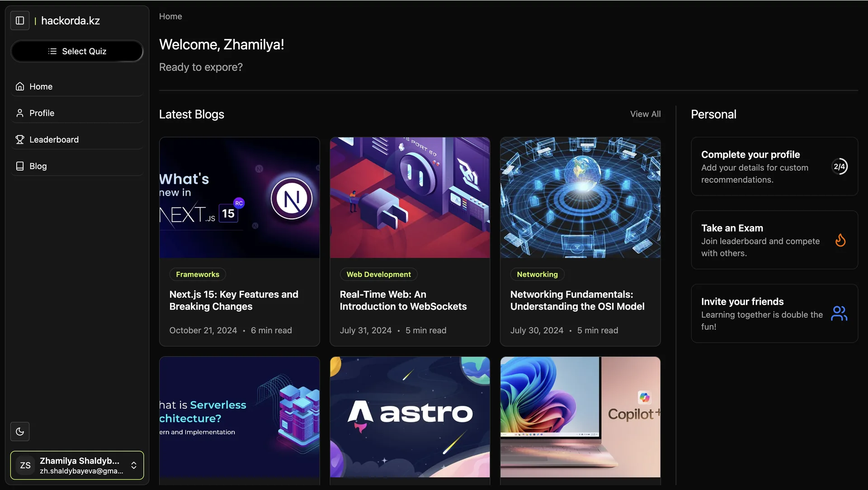Click the zh.shaldybayeva@gma... email text
The image size is (868, 490).
tap(81, 471)
